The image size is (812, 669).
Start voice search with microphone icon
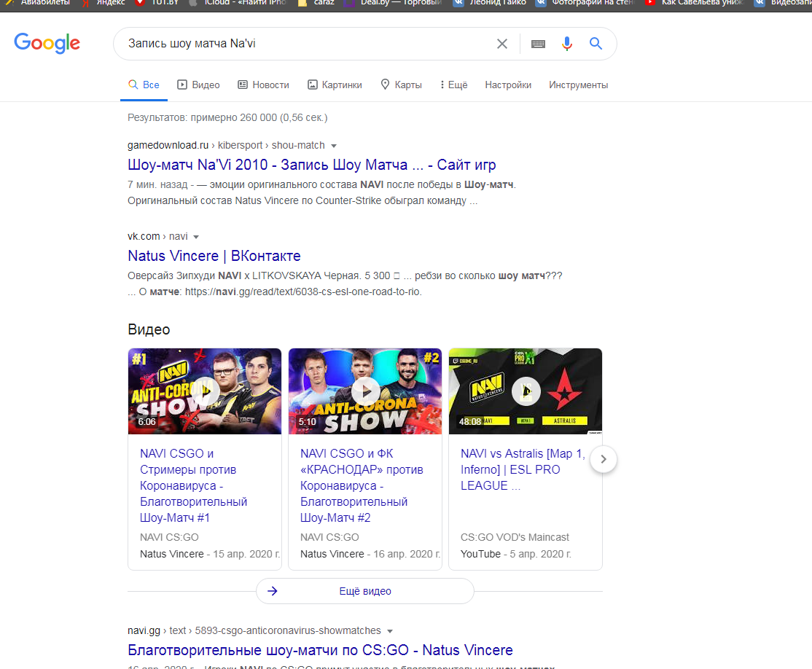[567, 44]
